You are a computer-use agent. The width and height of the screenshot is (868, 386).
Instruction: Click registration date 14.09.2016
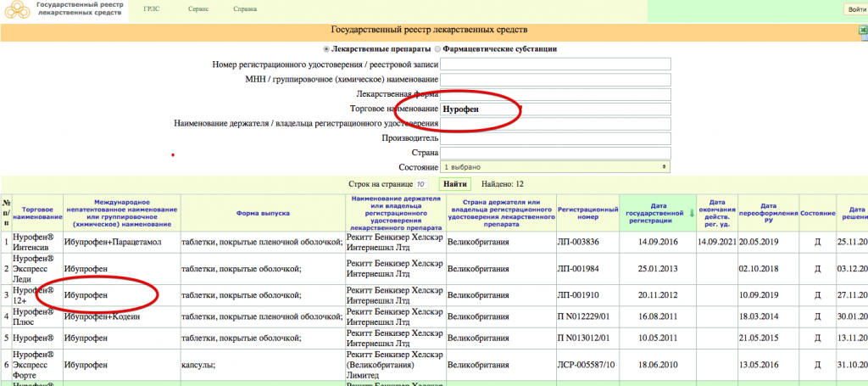[x=657, y=243]
